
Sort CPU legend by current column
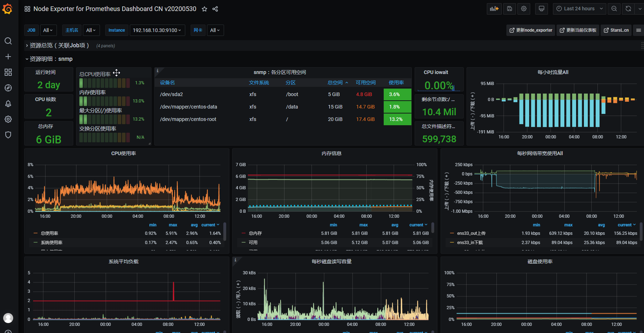[210, 225]
